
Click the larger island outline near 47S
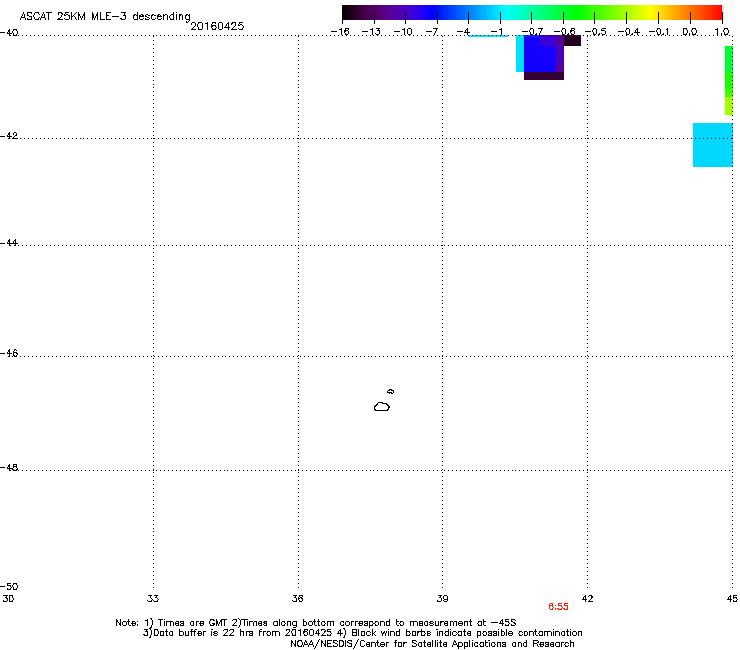[x=382, y=407]
